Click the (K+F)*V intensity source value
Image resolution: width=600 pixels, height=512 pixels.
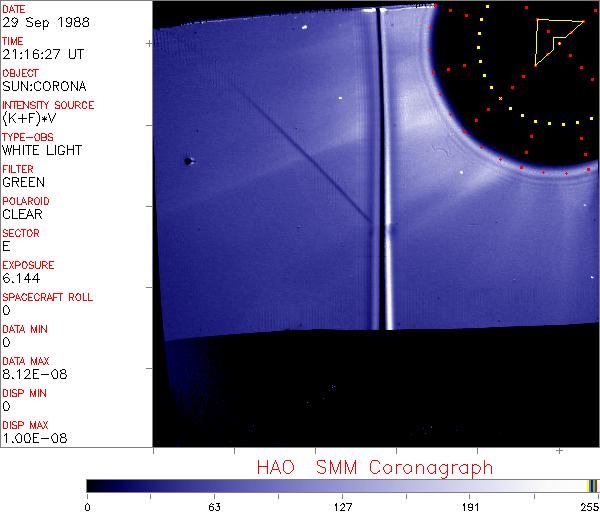32,118
